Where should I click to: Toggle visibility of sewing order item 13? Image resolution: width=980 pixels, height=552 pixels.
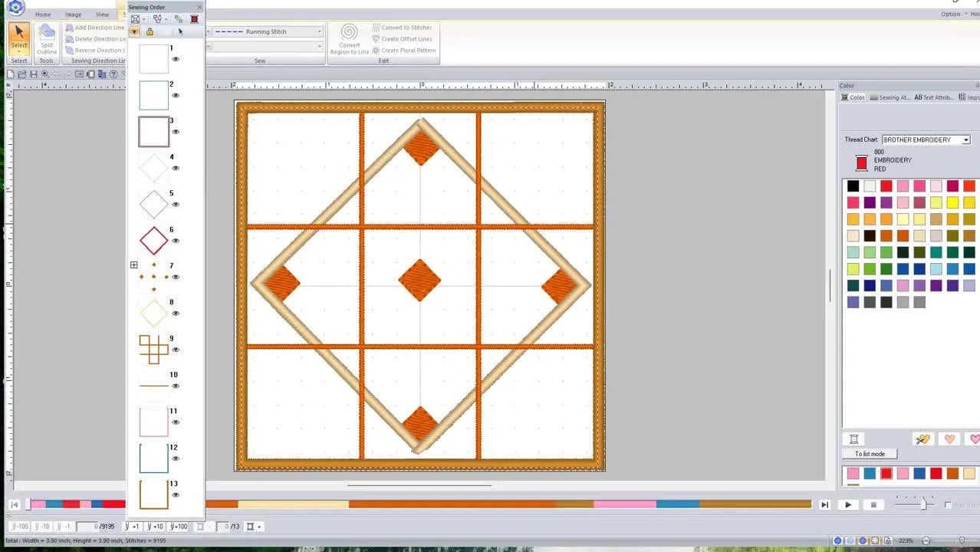(176, 495)
